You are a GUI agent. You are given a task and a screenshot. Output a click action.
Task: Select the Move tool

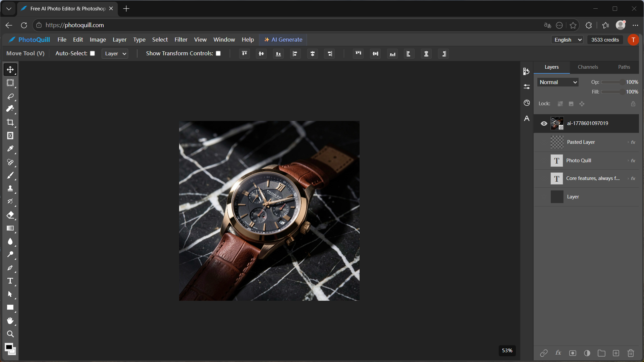(x=10, y=69)
